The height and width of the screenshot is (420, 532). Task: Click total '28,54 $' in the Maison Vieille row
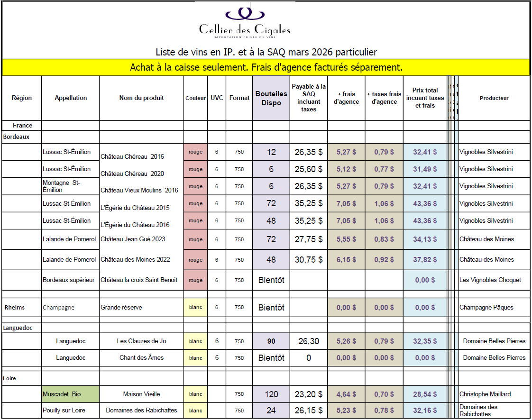point(425,394)
